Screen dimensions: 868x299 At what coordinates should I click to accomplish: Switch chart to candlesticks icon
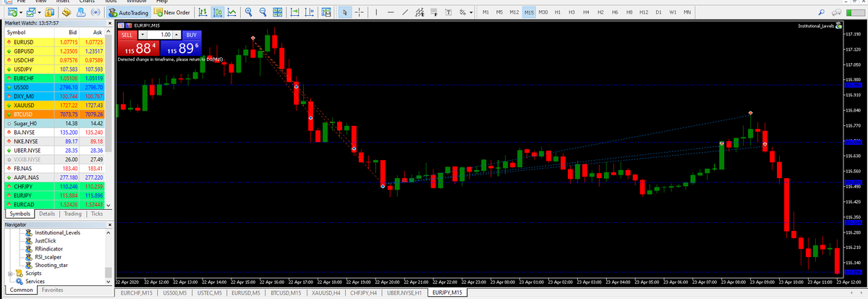coord(218,12)
